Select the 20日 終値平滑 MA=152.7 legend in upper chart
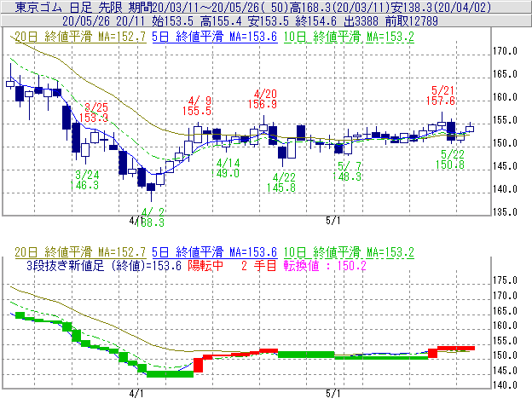The height and width of the screenshot is (404, 532). pyautogui.click(x=80, y=37)
